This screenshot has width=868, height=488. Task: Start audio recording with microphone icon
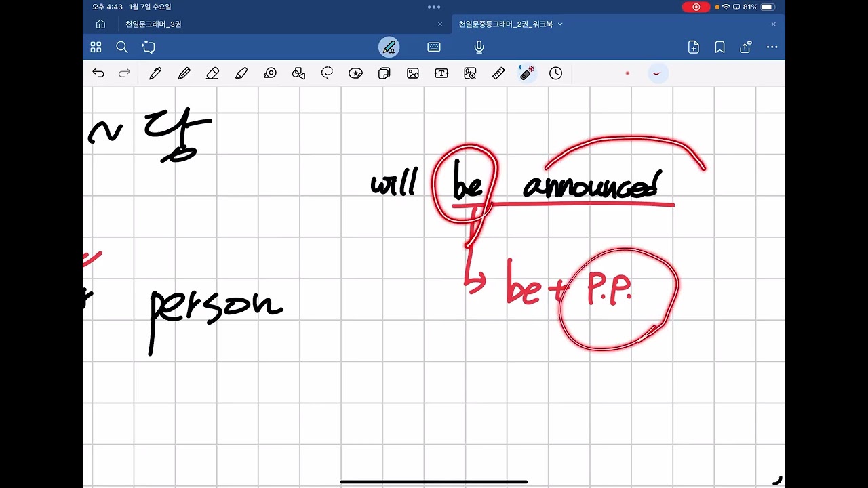point(479,47)
